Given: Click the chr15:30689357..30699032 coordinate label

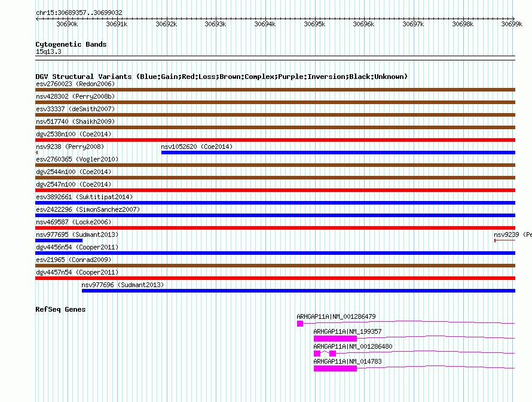Looking at the screenshot, I should pos(79,13).
